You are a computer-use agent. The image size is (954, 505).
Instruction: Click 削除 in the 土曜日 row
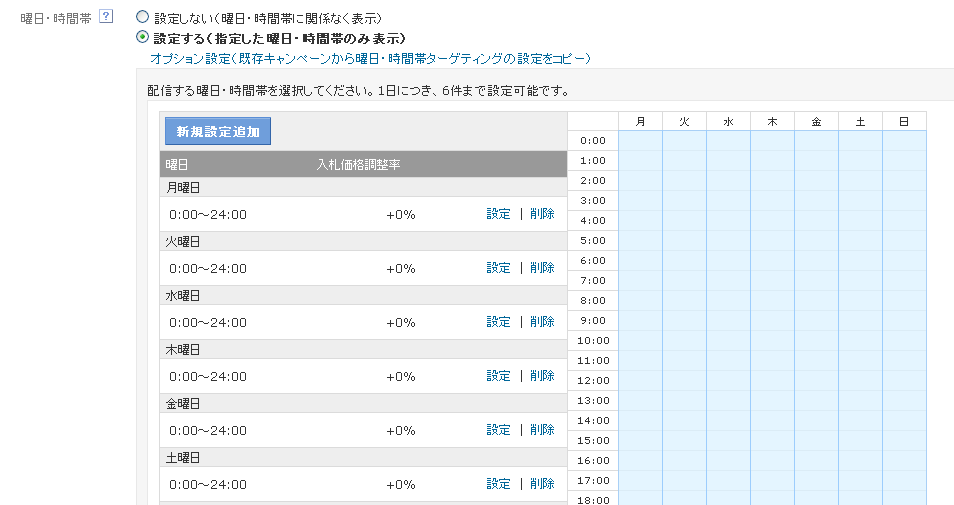(542, 484)
